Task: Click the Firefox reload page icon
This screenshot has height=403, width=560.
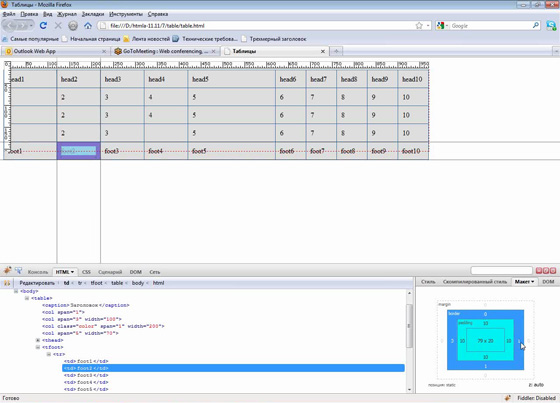Action: click(x=43, y=26)
